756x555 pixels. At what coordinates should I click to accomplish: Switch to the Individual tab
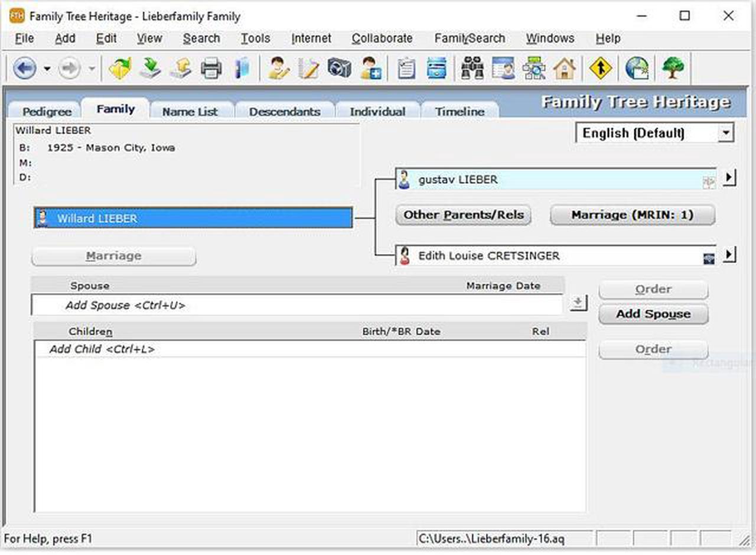point(377,111)
